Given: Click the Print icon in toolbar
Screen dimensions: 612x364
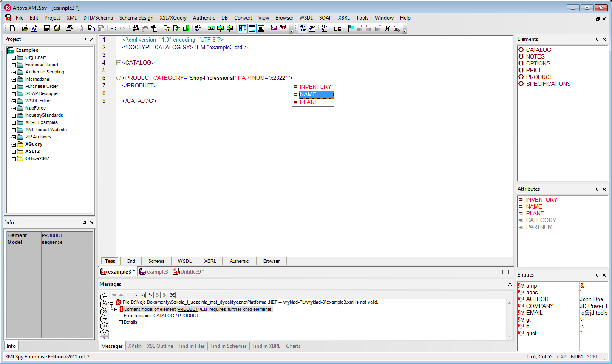Looking at the screenshot, I should (x=69, y=28).
